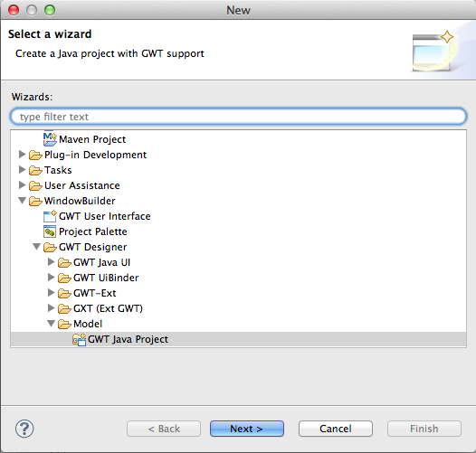The height and width of the screenshot is (453, 476).
Task: Click the GWT UiBinder folder icon
Action: coord(64,278)
